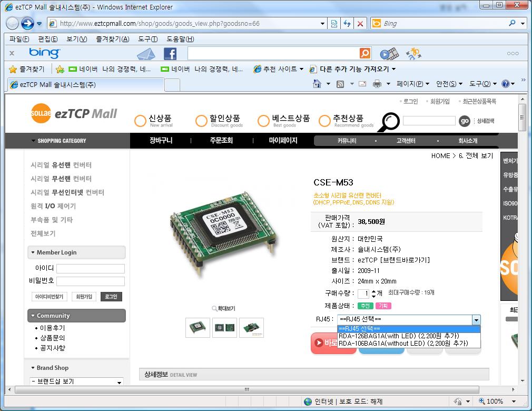Open the 파일(F) menu
The image size is (532, 411).
[x=19, y=39]
